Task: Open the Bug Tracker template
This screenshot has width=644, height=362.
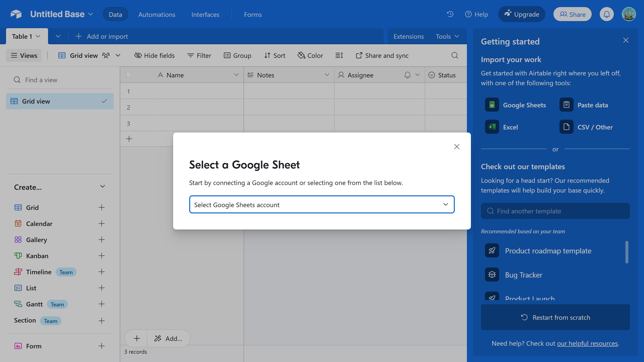Action: click(x=514, y=275)
